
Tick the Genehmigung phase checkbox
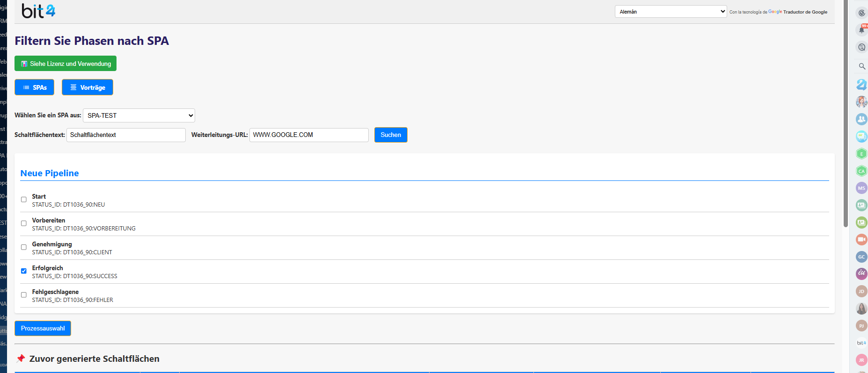pos(24,247)
